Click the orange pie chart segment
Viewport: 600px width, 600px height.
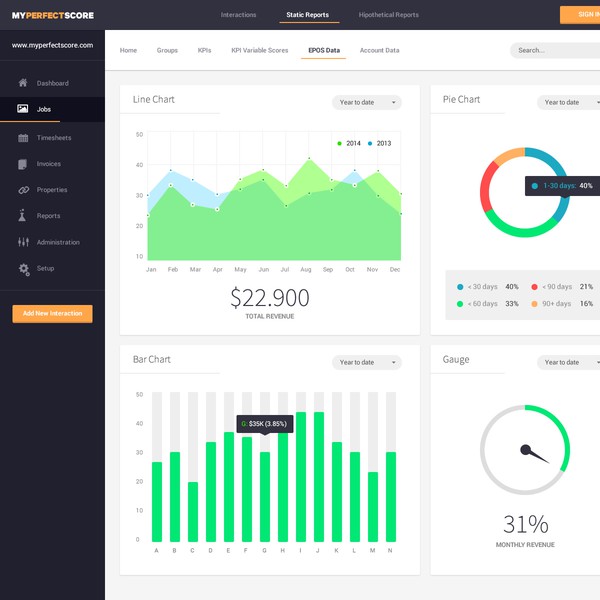[x=509, y=154]
